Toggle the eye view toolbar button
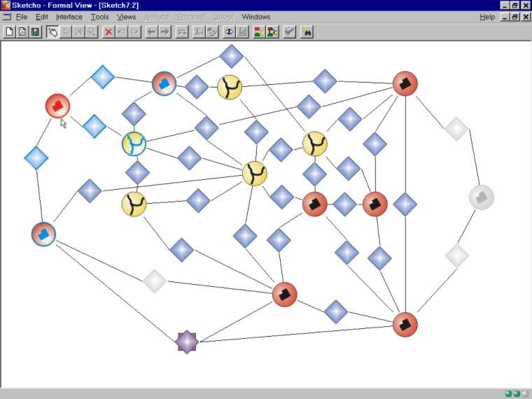The image size is (532, 399). [x=229, y=31]
